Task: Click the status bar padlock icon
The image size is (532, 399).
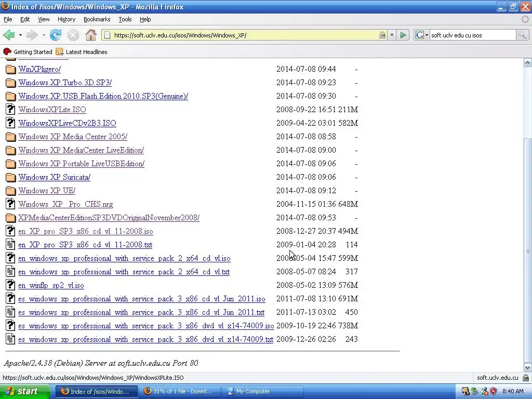Action: pyautogui.click(x=526, y=378)
